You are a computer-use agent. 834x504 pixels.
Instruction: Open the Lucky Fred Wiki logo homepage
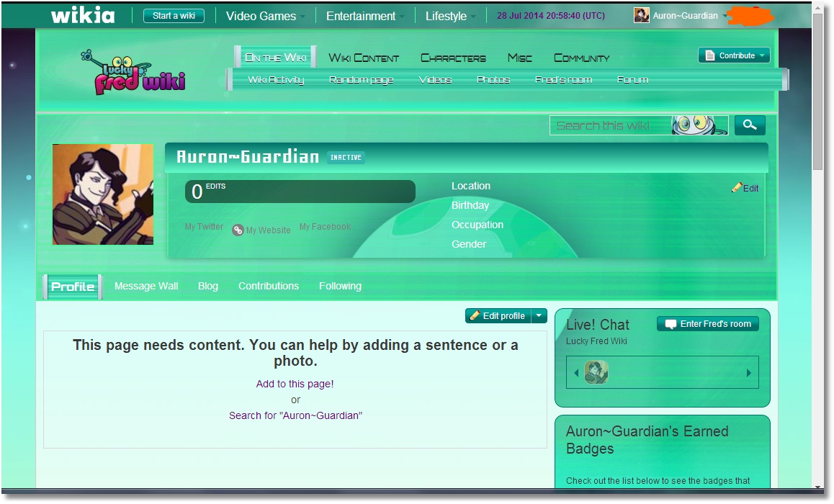tap(133, 72)
